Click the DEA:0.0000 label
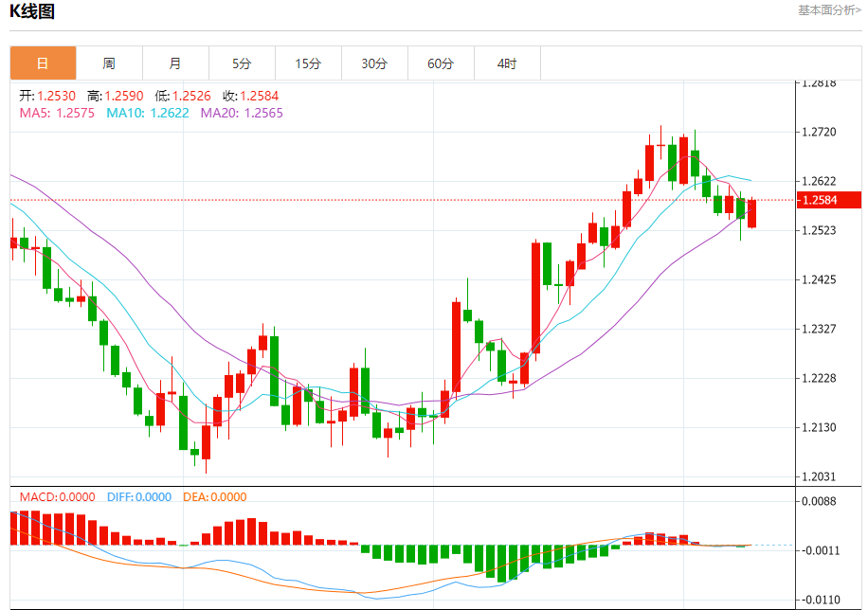The width and height of the screenshot is (868, 610). (215, 497)
